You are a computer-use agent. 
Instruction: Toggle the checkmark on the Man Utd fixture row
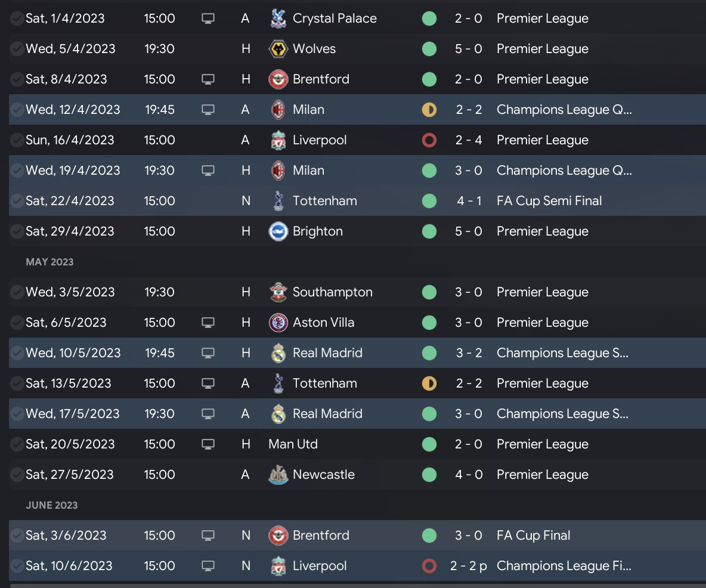tap(17, 444)
